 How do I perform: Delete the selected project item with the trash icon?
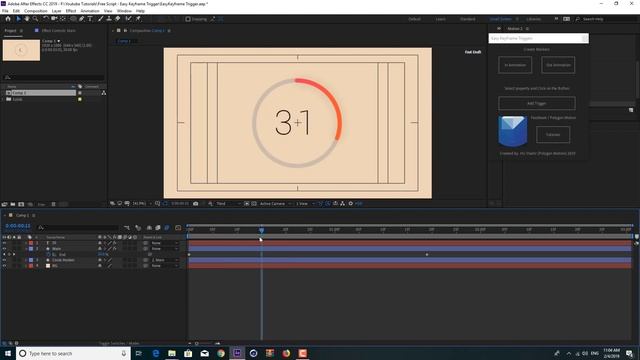point(53,204)
